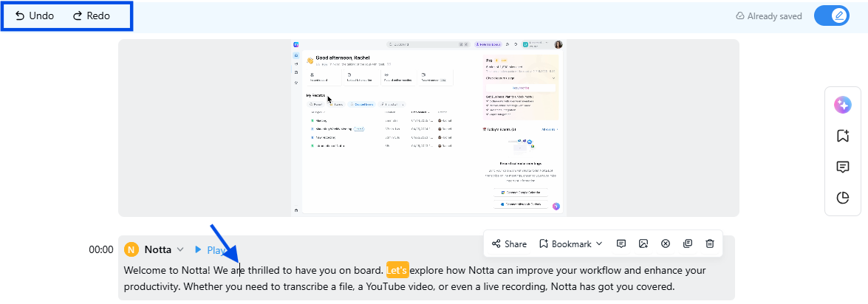Click the add bookmark icon in right sidebar

[x=843, y=136]
